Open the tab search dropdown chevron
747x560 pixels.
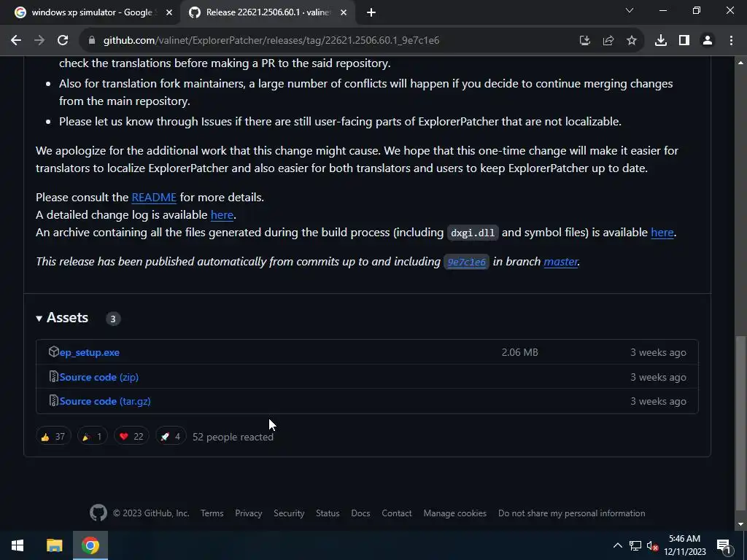pos(630,10)
